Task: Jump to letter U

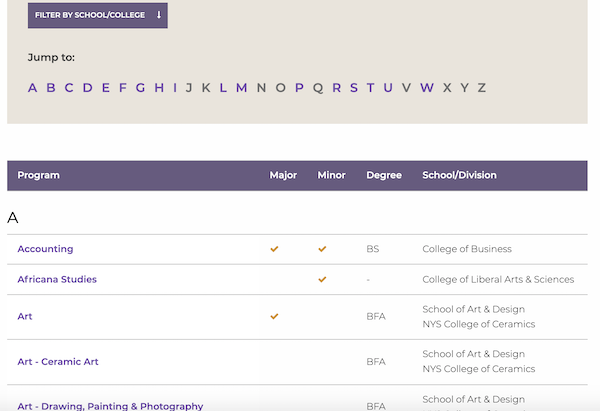Action: coord(388,88)
